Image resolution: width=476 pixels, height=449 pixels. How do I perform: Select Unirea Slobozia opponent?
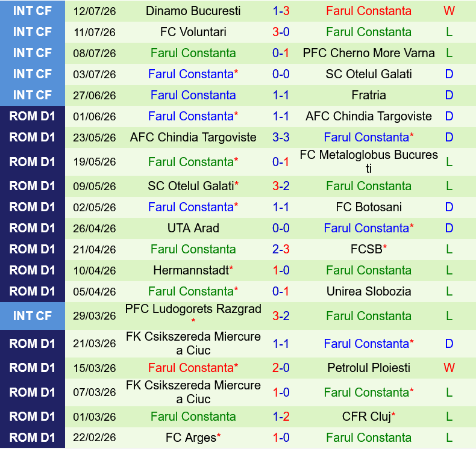[369, 291]
